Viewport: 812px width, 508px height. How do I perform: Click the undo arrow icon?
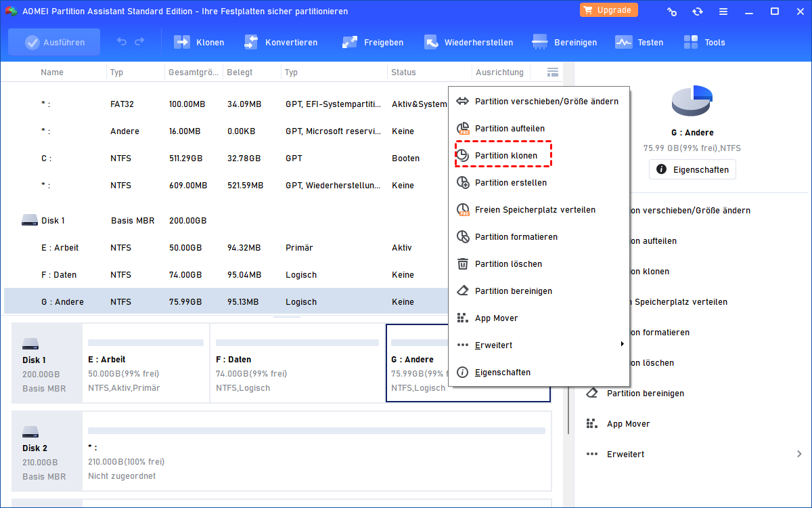(x=122, y=42)
